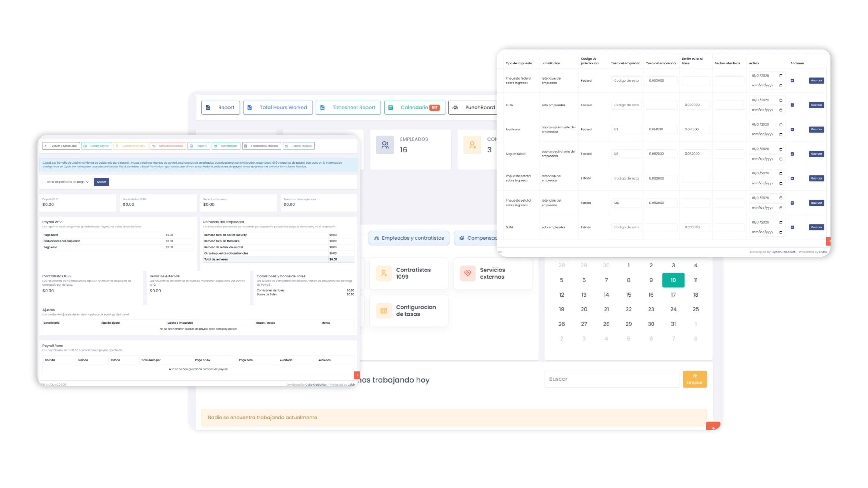
Task: Toggle Activa checkbox for SUTA row
Action: pos(792,227)
